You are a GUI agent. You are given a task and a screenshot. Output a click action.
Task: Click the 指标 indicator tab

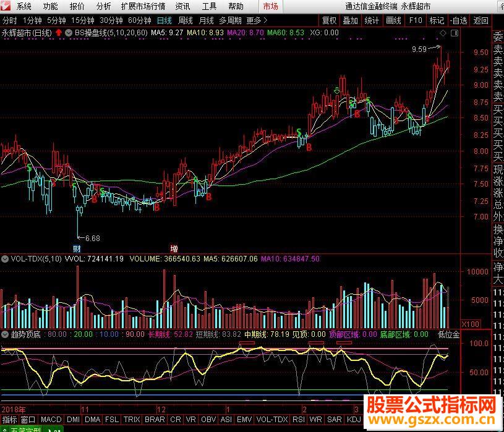click(x=10, y=420)
